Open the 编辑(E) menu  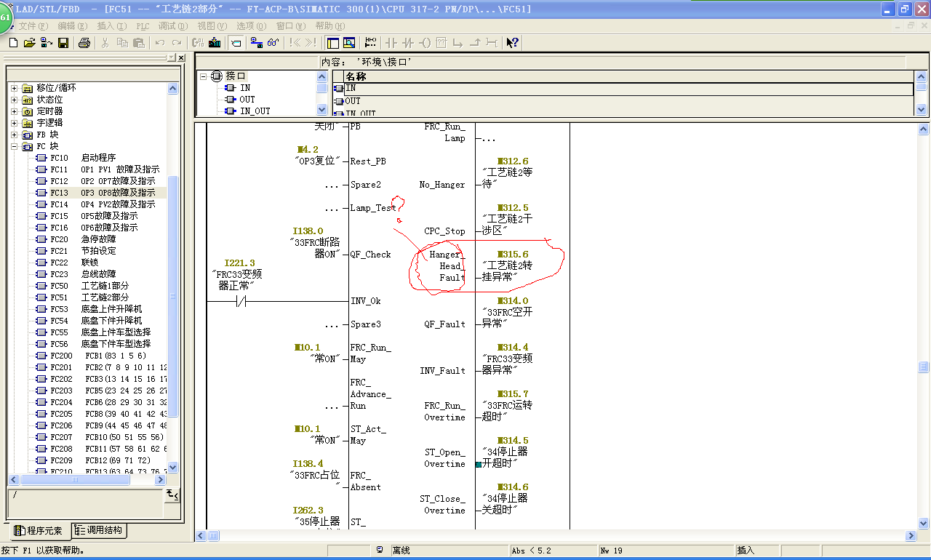tap(73, 25)
